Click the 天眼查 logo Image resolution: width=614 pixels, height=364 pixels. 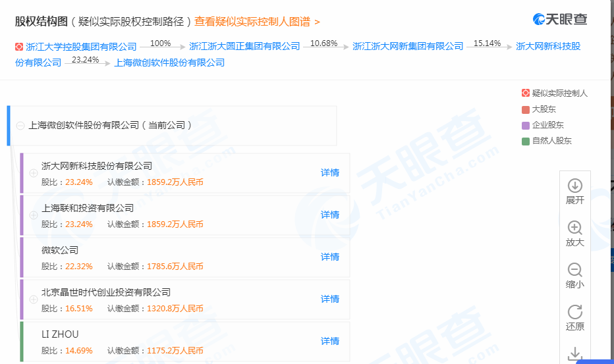pyautogui.click(x=560, y=19)
